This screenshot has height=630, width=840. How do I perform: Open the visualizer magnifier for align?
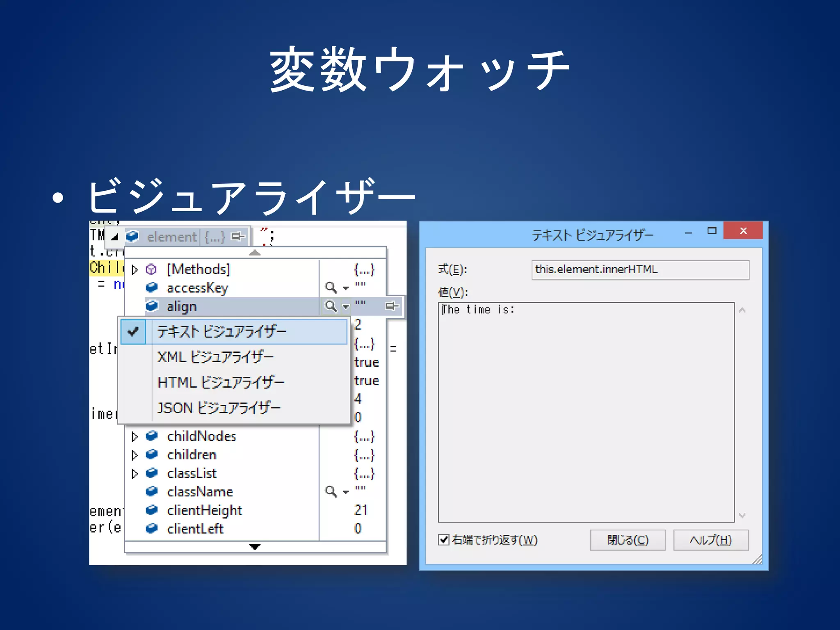pyautogui.click(x=331, y=306)
